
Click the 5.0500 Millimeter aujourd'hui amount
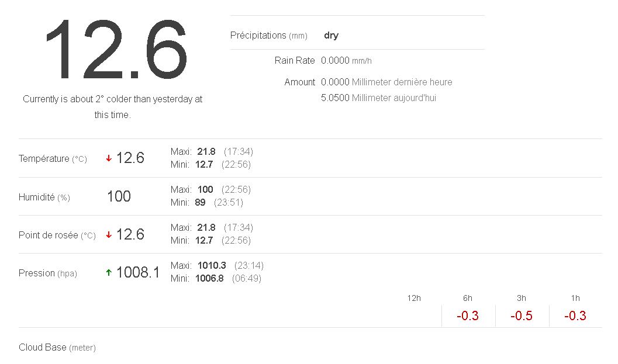(x=378, y=98)
